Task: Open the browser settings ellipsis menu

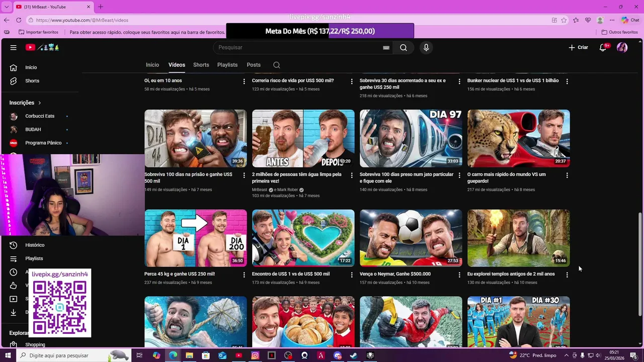Action: pos(612,20)
